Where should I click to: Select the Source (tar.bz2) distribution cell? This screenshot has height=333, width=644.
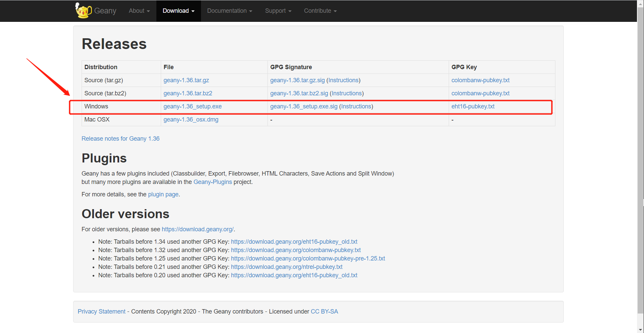pyautogui.click(x=121, y=93)
